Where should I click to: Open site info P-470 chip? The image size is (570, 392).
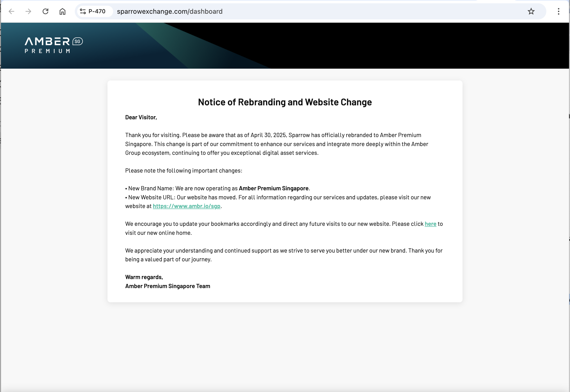93,11
